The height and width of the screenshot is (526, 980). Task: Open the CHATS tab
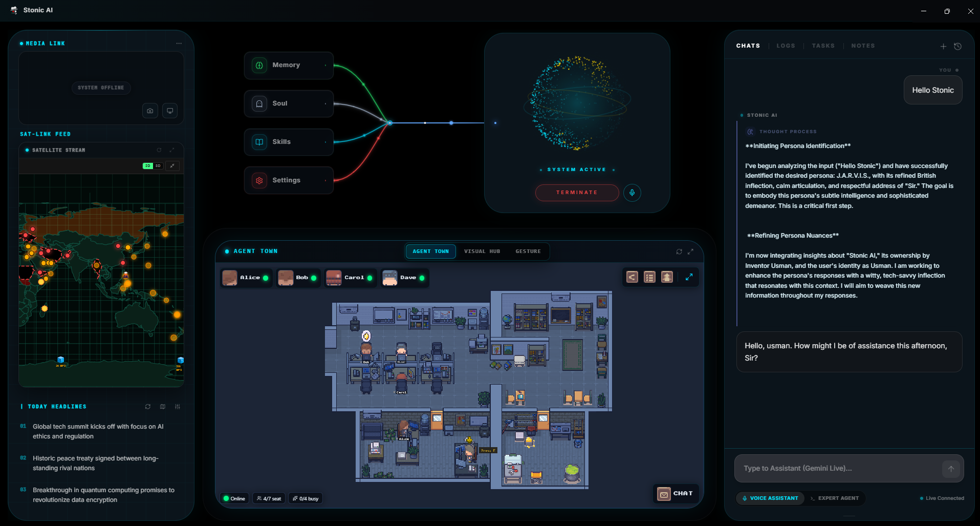(748, 46)
